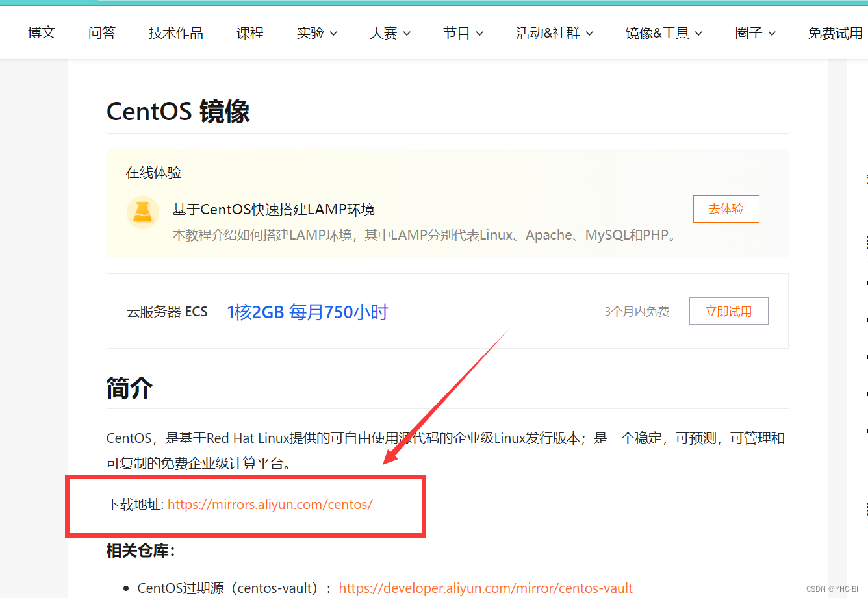Click the 相关仓库 heading

141,551
